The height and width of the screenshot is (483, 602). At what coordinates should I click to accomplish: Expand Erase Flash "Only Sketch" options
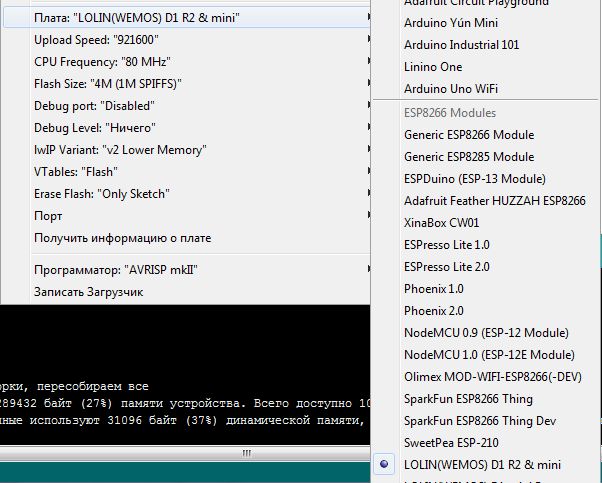click(x=187, y=194)
